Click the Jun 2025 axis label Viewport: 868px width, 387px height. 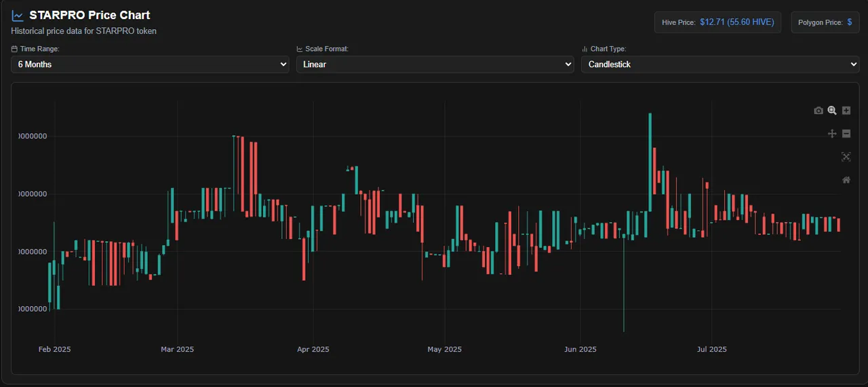580,350
